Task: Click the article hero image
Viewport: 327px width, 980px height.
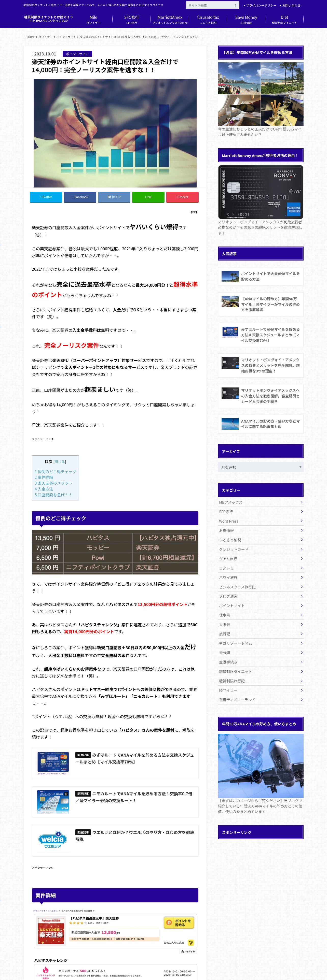Action: 115,133
